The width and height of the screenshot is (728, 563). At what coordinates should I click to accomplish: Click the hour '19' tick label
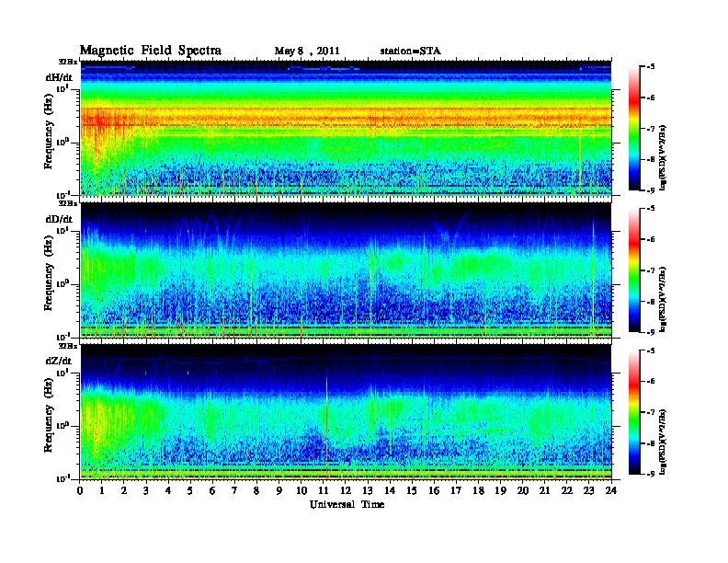pyautogui.click(x=500, y=491)
